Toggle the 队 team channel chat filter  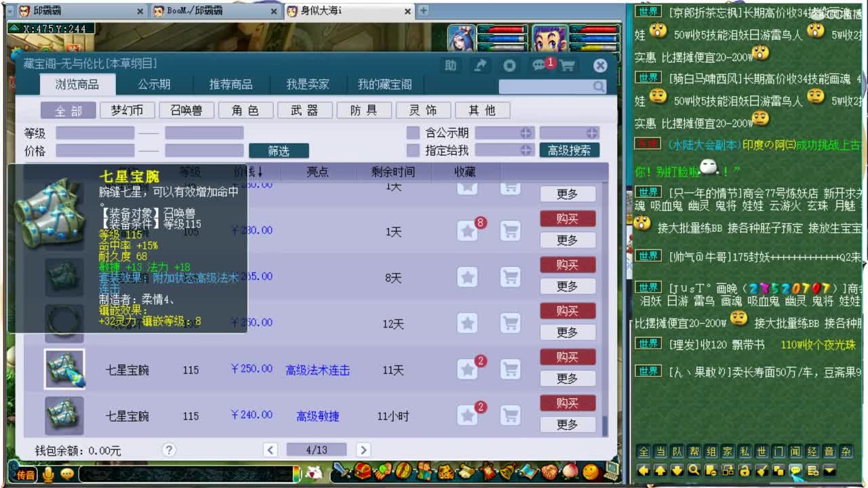click(677, 452)
